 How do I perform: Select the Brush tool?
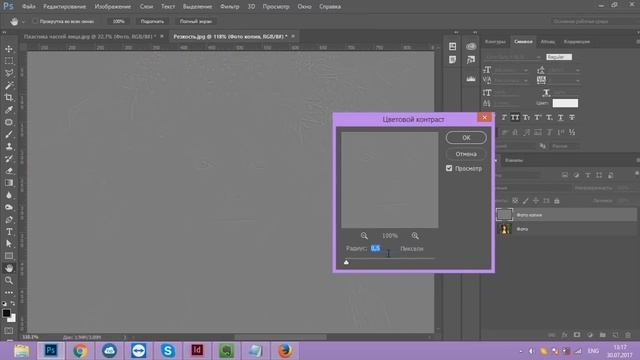[x=9, y=134]
